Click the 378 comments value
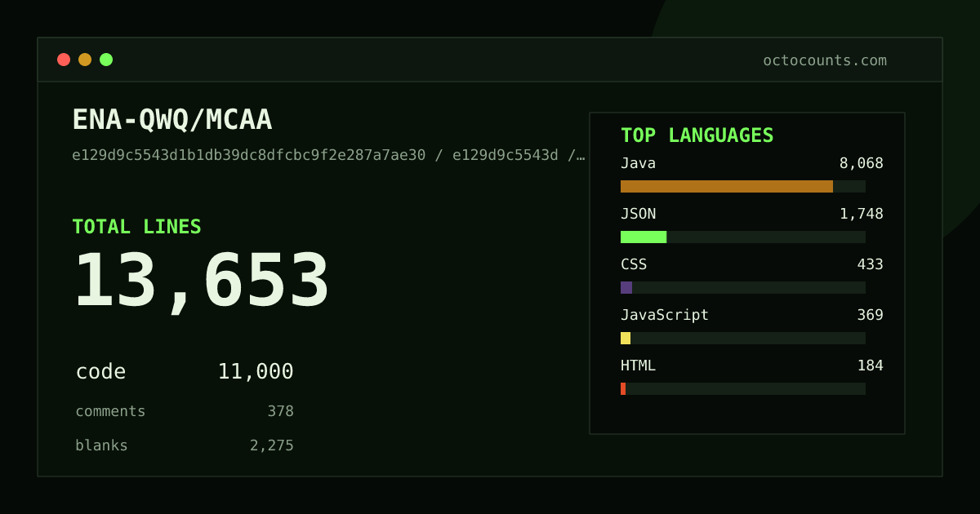Image resolution: width=980 pixels, height=514 pixels. (280, 411)
